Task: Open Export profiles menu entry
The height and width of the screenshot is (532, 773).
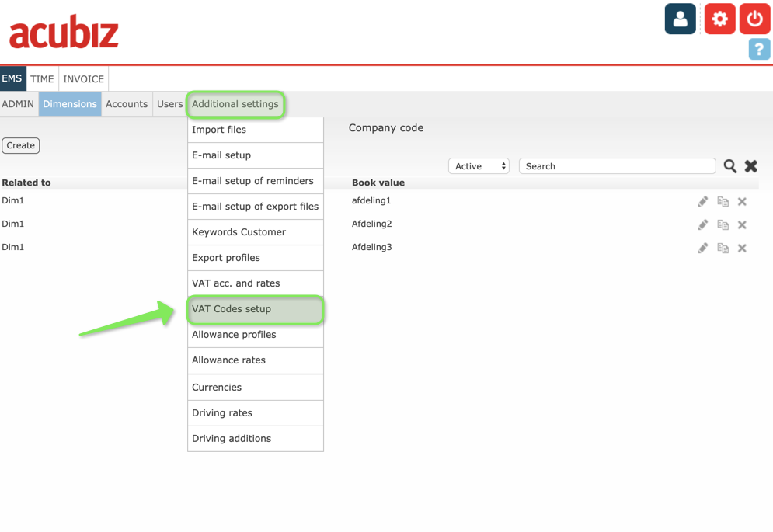Action: tap(256, 258)
